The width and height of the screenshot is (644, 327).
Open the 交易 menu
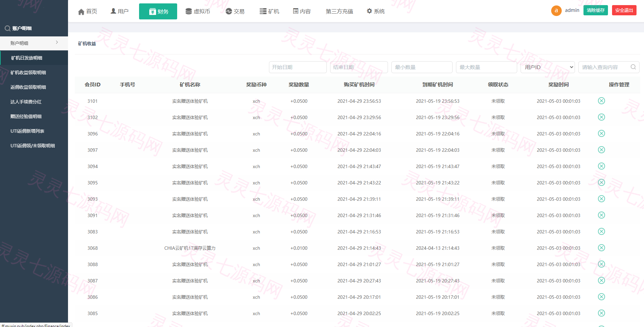pos(235,12)
